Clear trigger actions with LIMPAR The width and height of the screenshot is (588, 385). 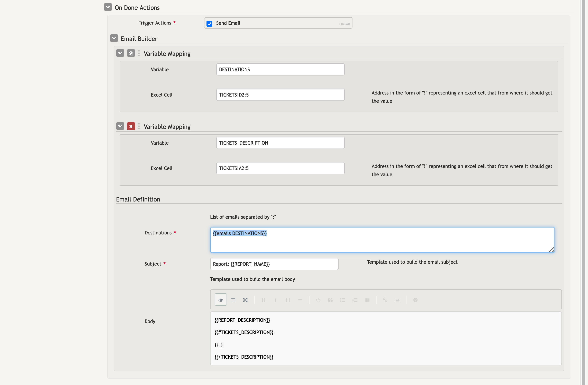pyautogui.click(x=344, y=24)
